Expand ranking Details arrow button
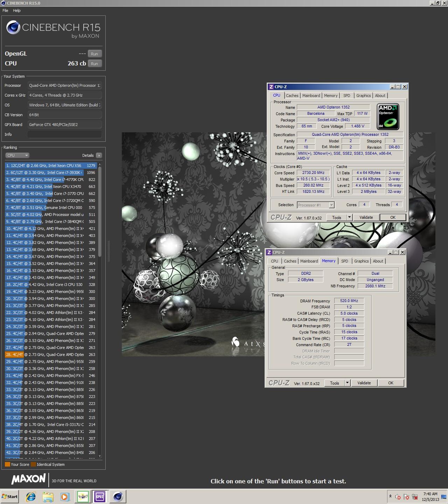The image size is (448, 504). point(99,155)
